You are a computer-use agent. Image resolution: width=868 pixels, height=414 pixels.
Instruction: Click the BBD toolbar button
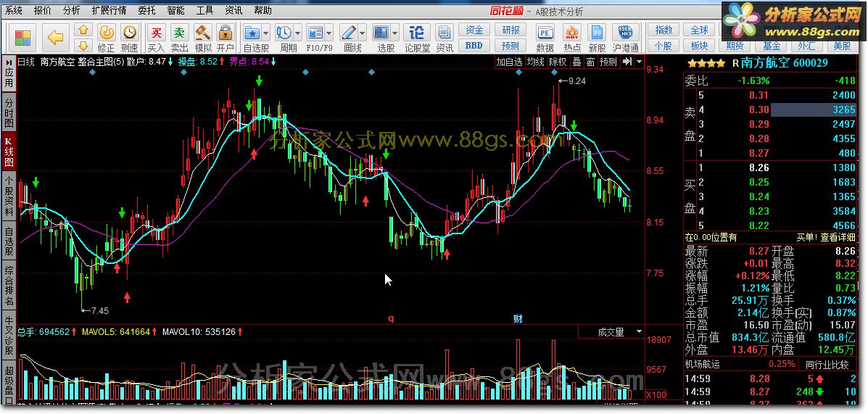click(474, 46)
